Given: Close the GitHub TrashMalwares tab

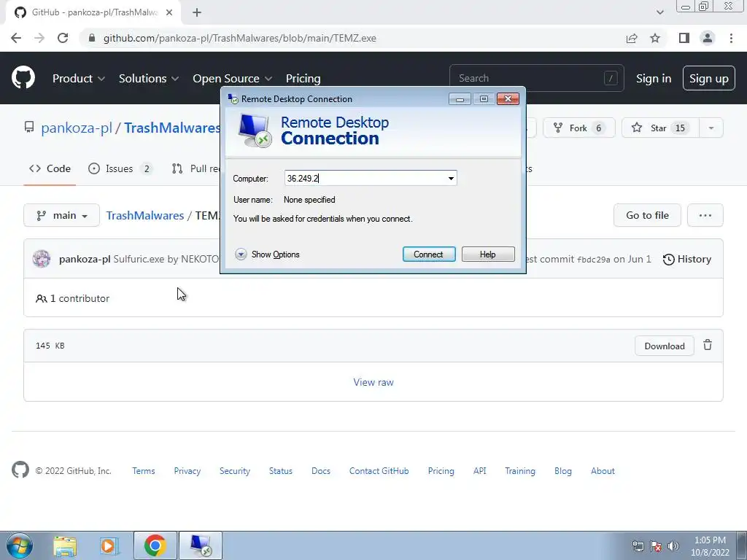Looking at the screenshot, I should click(169, 12).
